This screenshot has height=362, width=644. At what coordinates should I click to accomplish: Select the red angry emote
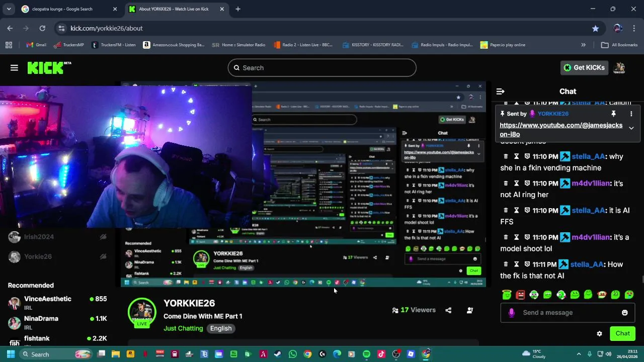pyautogui.click(x=520, y=295)
